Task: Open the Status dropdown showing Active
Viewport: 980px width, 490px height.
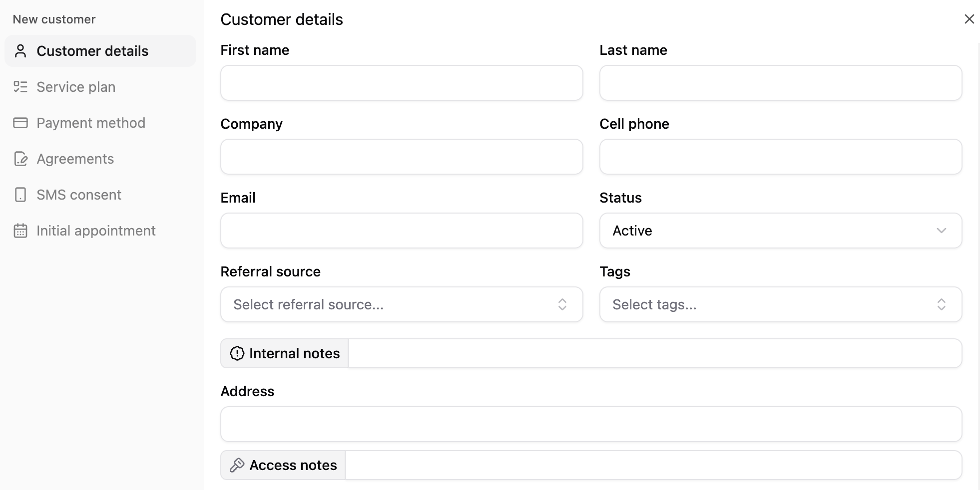Action: pos(780,231)
